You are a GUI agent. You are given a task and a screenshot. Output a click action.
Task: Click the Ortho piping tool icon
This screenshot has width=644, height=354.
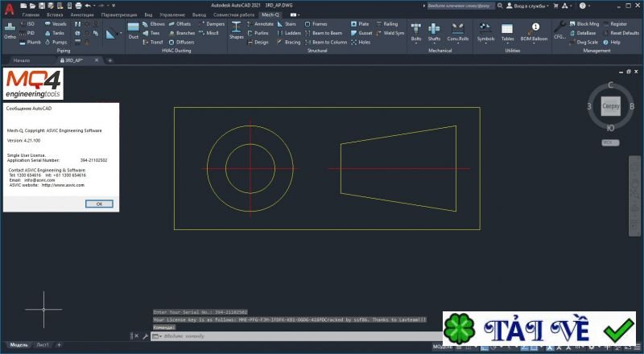click(x=10, y=31)
